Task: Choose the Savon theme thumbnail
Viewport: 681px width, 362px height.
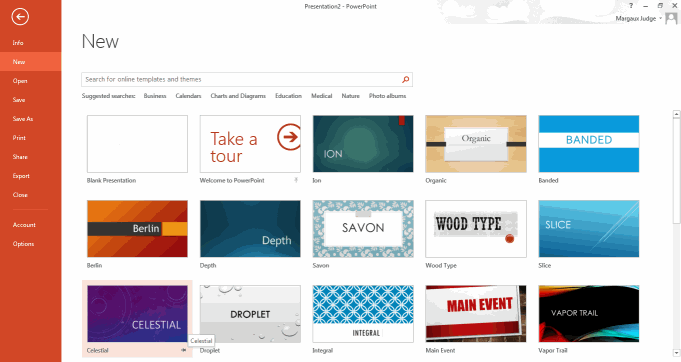Action: pyautogui.click(x=363, y=229)
